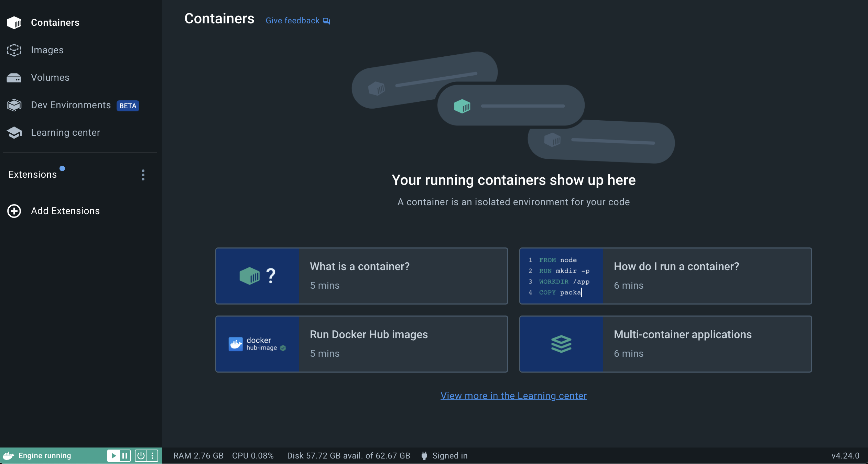The height and width of the screenshot is (464, 868).
Task: Click the Docker whale icon in status bar
Action: point(9,456)
